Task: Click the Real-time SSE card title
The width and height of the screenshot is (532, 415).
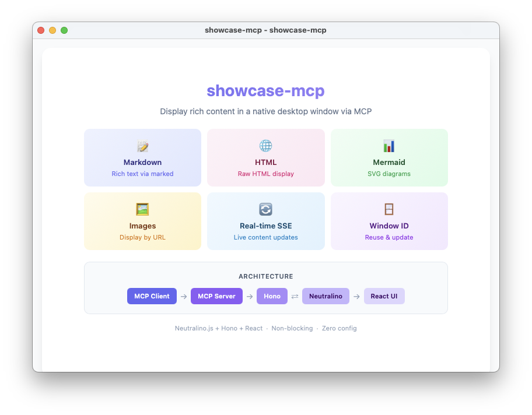Action: [265, 226]
